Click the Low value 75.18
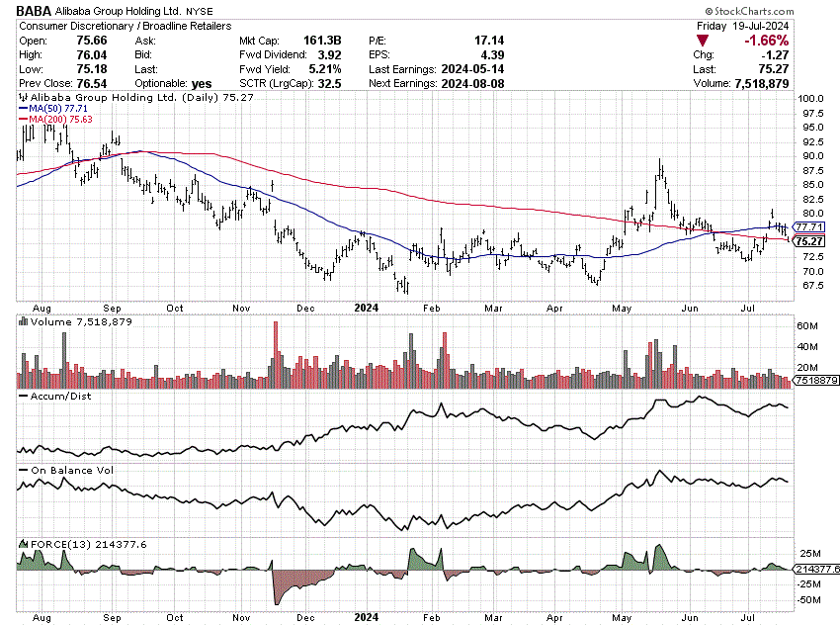The image size is (840, 626). (92, 69)
